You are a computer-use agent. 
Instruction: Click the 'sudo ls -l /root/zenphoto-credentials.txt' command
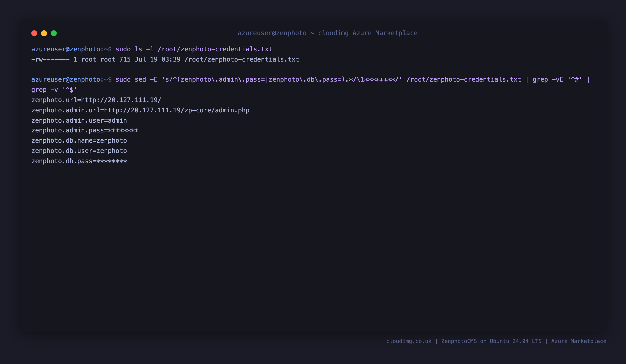tap(194, 49)
